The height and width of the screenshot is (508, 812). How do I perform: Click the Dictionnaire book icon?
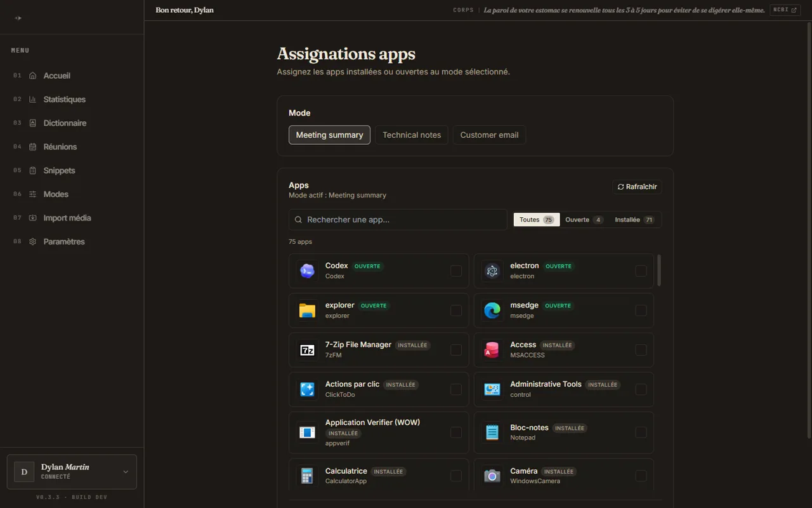click(x=33, y=123)
